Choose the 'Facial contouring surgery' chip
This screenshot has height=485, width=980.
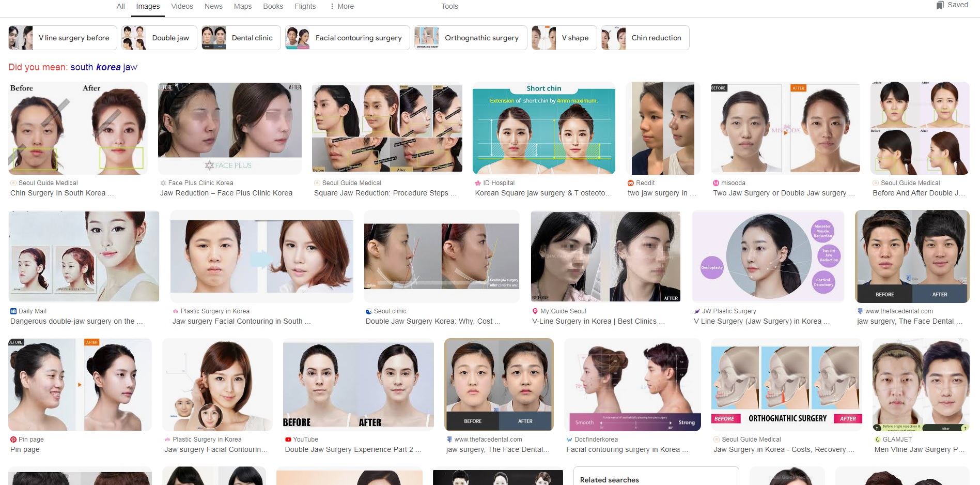point(348,38)
